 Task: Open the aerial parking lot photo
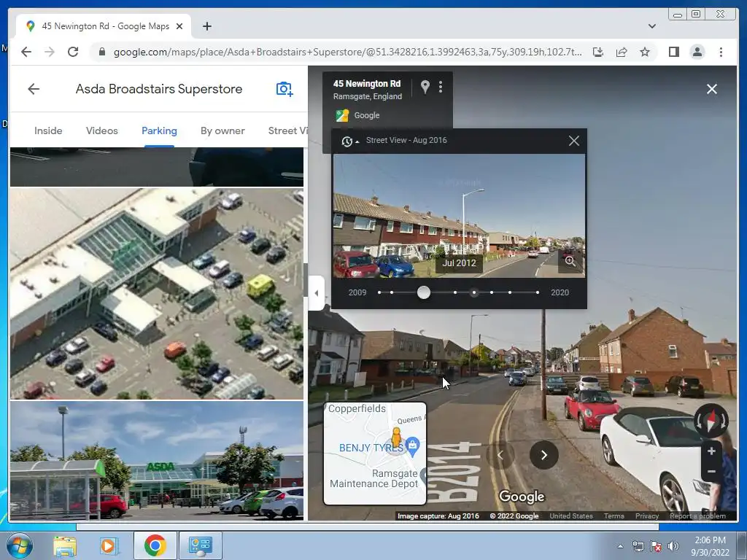coord(157,293)
